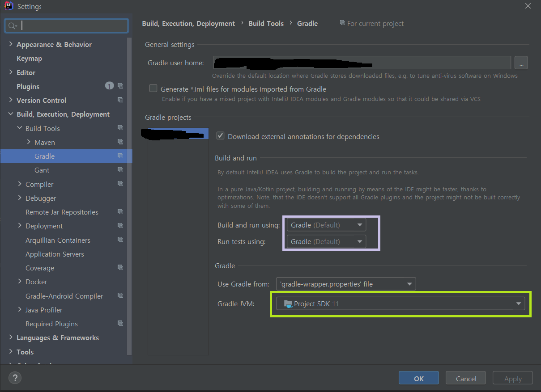Open the Run tests using dropdown
541x392 pixels.
click(326, 241)
